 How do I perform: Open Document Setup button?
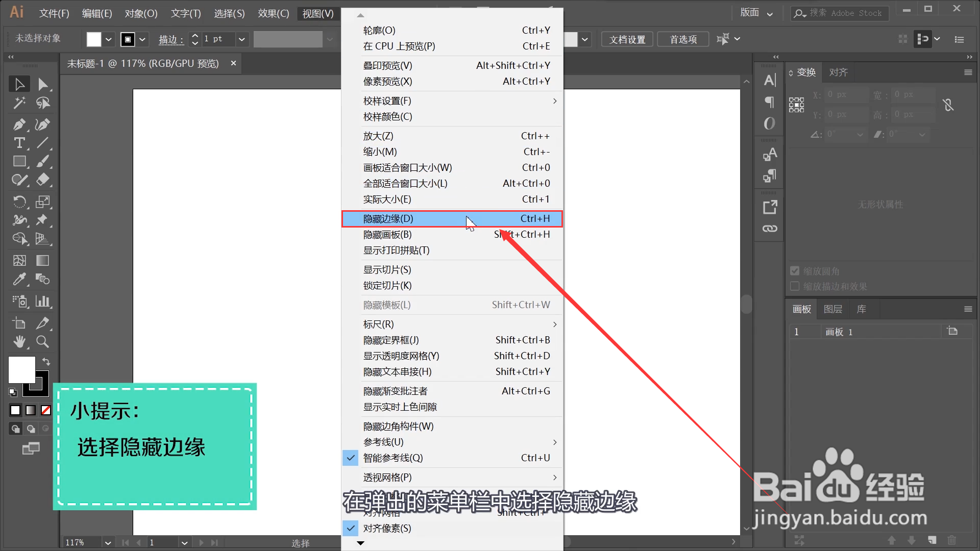coord(627,39)
